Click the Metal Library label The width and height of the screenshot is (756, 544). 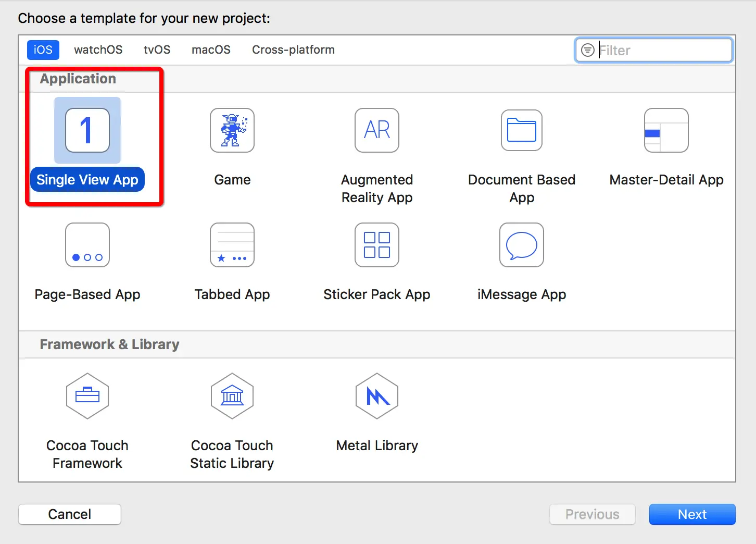pos(377,446)
